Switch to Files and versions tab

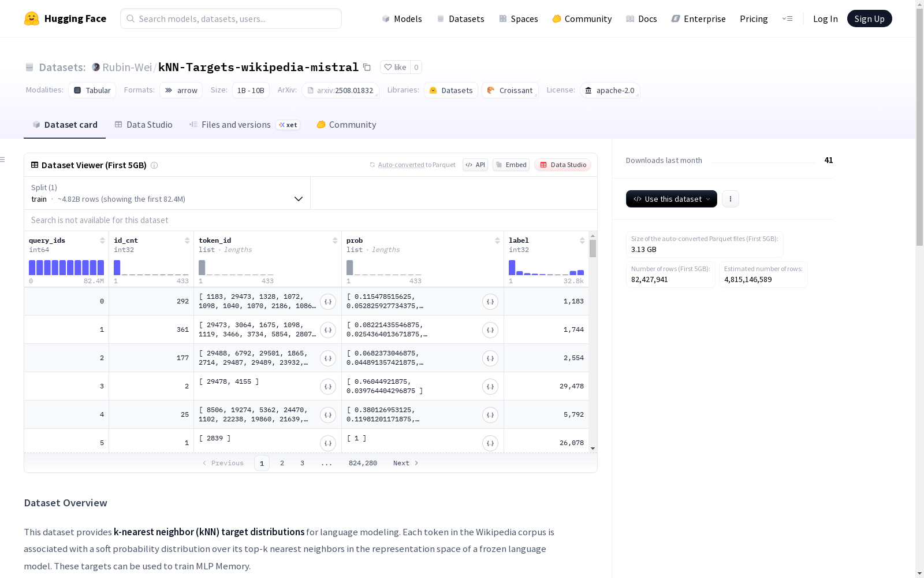tap(244, 125)
